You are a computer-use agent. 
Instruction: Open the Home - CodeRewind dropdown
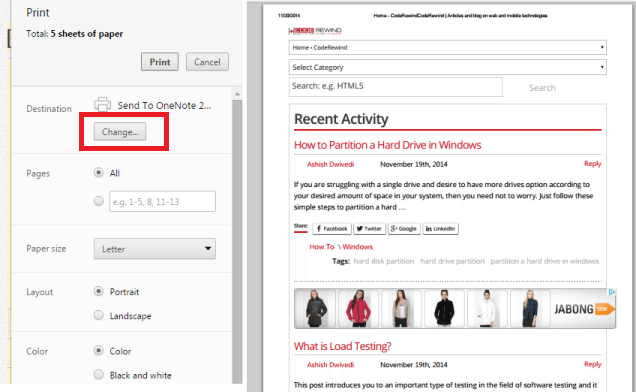pos(448,47)
